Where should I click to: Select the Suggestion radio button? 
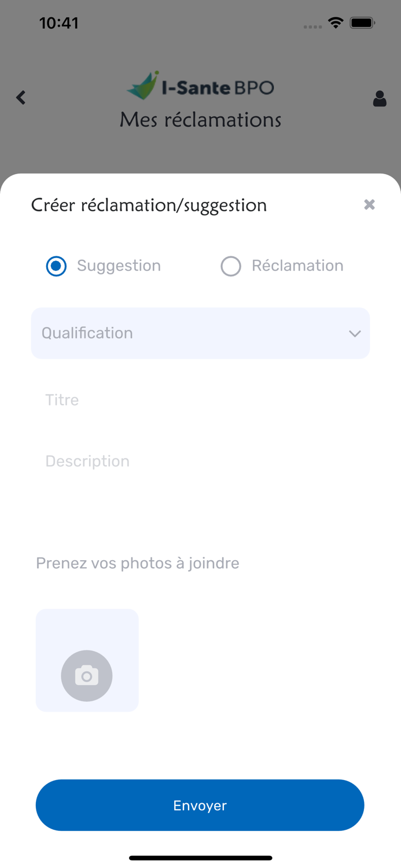coord(56,266)
